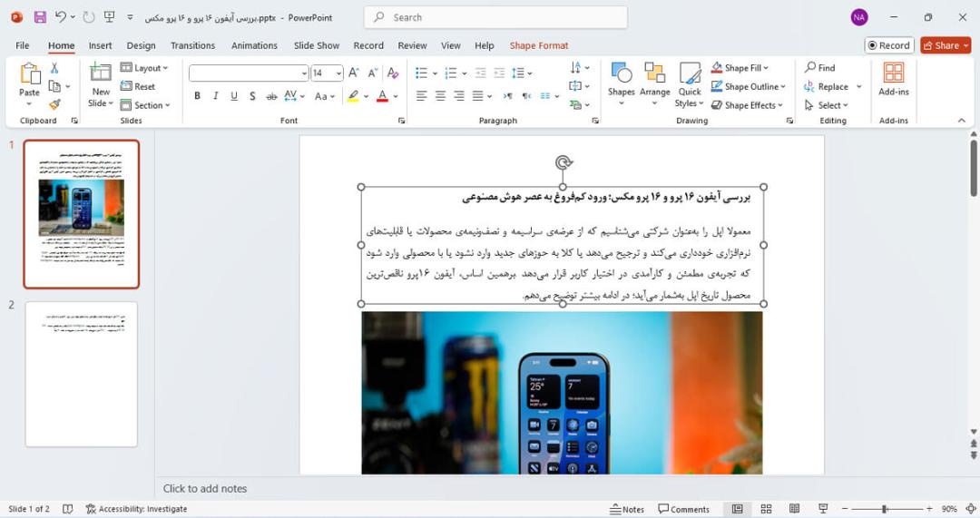Image resolution: width=980 pixels, height=518 pixels.
Task: Open the font name dropdown
Action: point(304,73)
